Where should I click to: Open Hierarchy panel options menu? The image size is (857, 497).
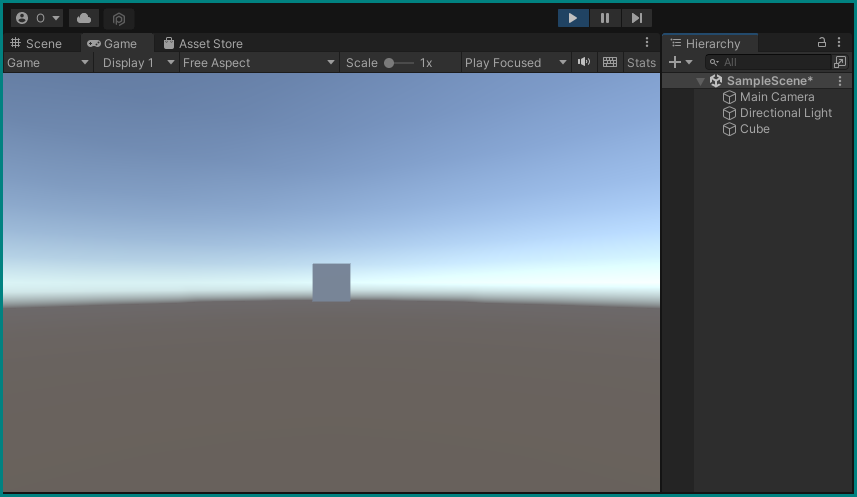click(839, 43)
